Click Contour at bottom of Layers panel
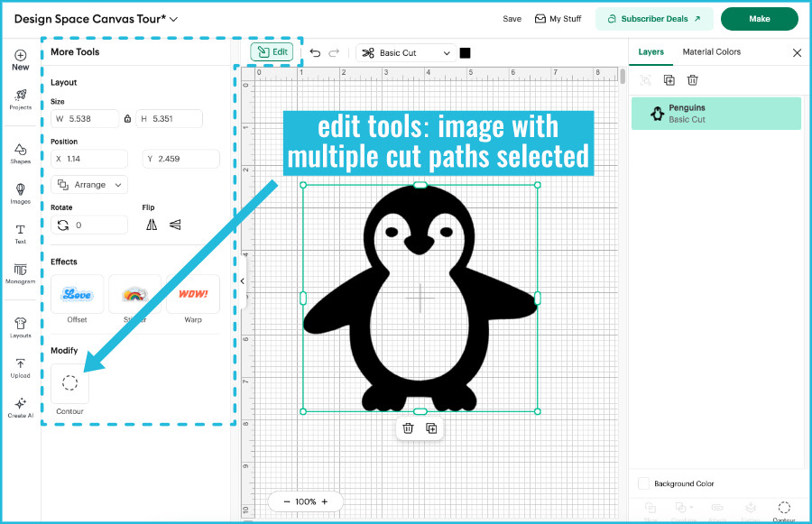This screenshot has width=812, height=524. click(784, 510)
